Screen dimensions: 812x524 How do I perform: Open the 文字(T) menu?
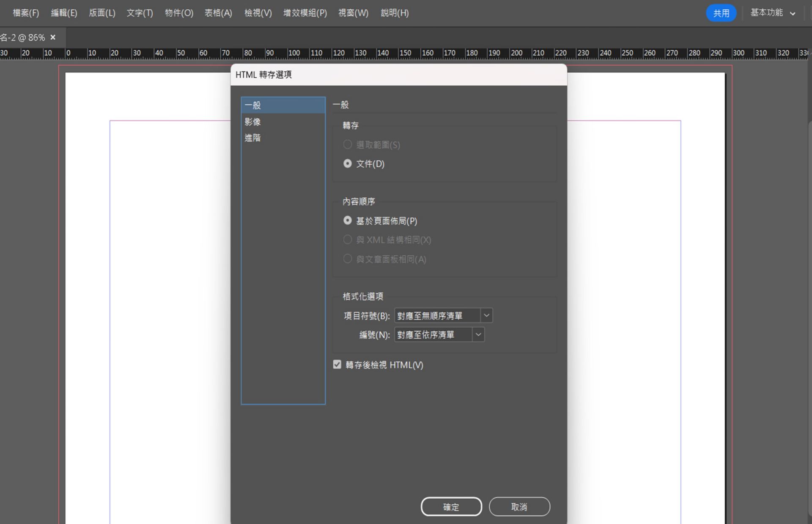click(x=140, y=13)
